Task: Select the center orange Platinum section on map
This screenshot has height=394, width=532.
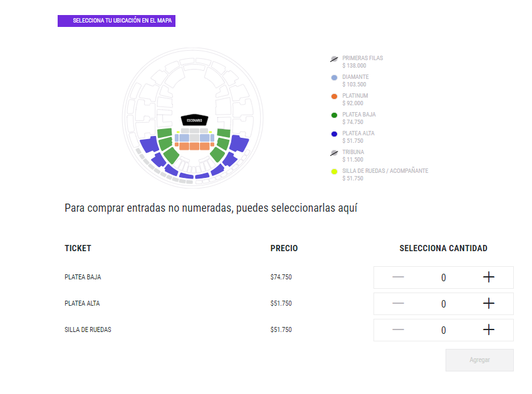Action: click(194, 146)
